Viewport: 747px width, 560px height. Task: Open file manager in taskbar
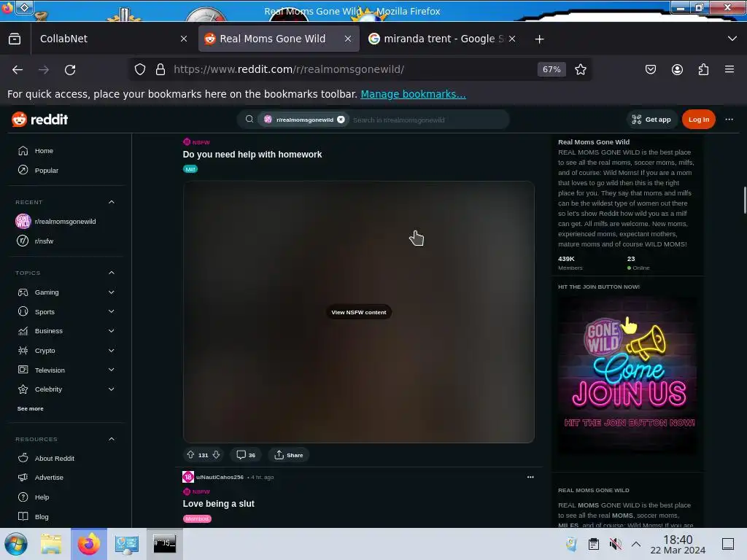51,544
